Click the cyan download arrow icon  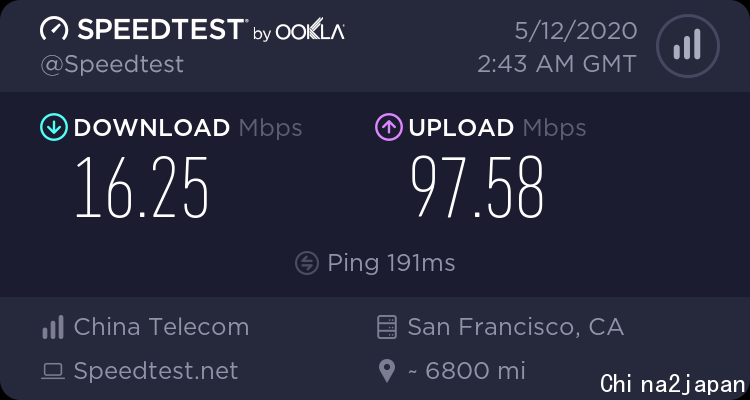(x=54, y=127)
